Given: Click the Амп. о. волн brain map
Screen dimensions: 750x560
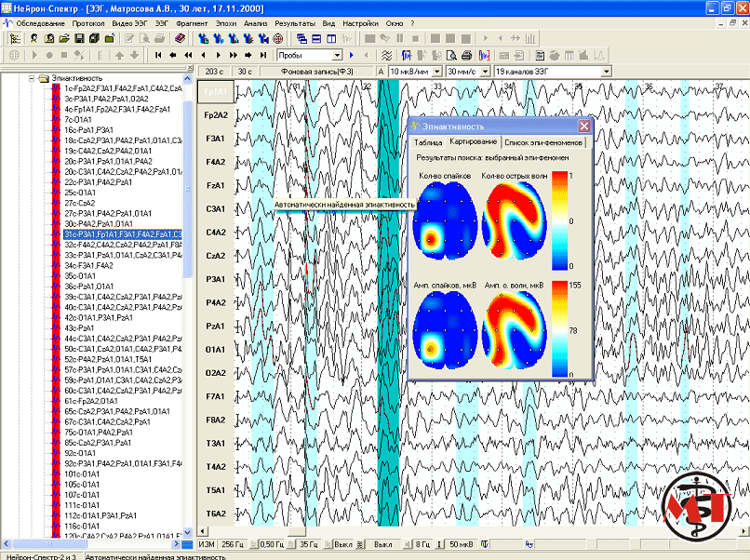Looking at the screenshot, I should (x=515, y=330).
